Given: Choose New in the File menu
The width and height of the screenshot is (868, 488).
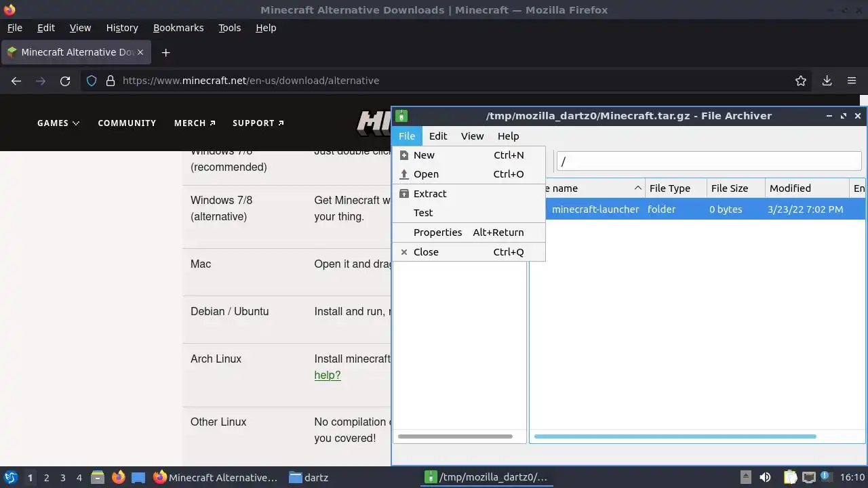Looking at the screenshot, I should click(x=469, y=155).
